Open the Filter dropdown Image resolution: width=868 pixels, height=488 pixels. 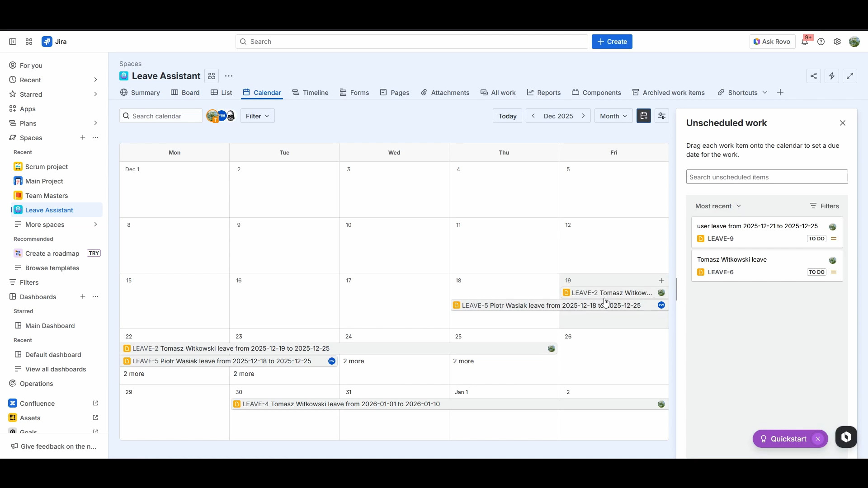pyautogui.click(x=257, y=116)
